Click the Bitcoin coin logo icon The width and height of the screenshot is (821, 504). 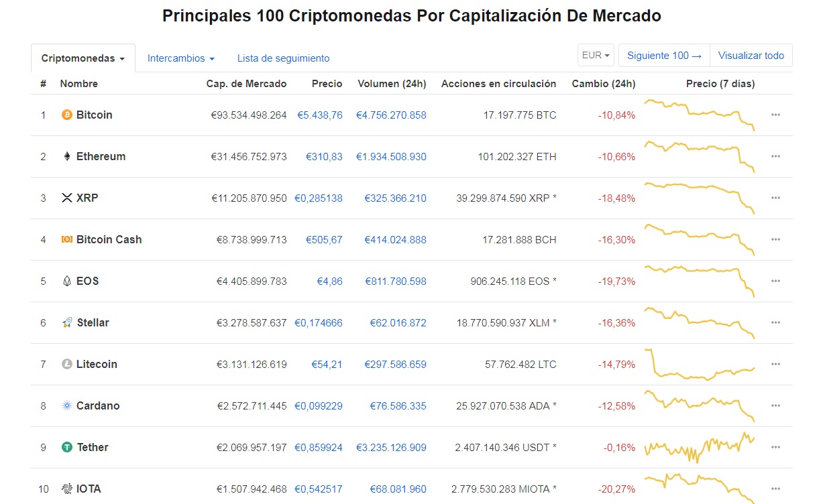pyautogui.click(x=66, y=115)
